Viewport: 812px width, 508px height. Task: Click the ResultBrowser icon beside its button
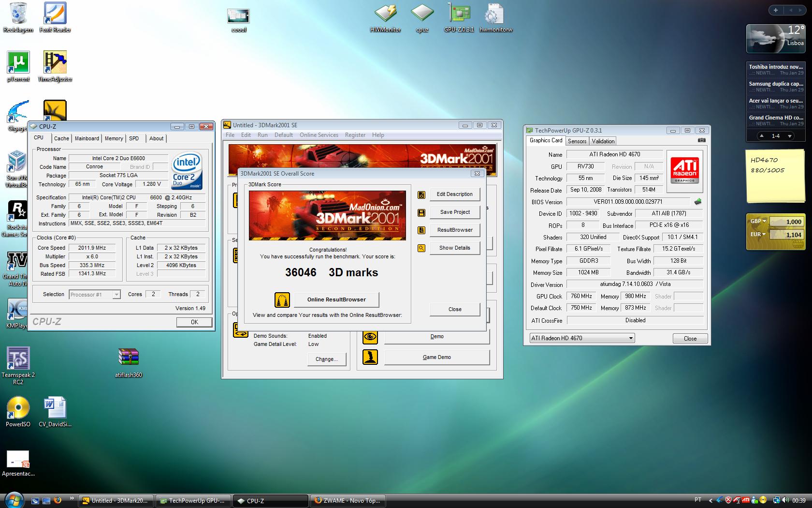coord(421,230)
